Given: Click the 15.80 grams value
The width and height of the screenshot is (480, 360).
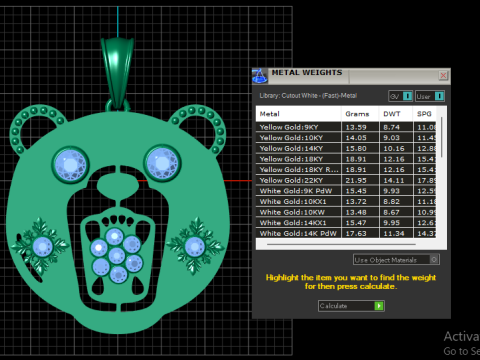Looking at the screenshot, I should point(356,149).
